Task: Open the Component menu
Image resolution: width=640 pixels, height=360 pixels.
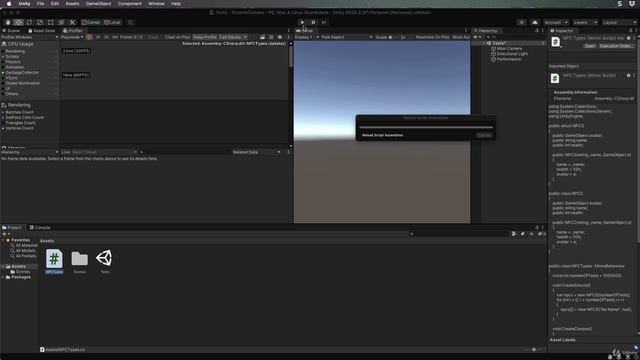Action: coord(129,4)
